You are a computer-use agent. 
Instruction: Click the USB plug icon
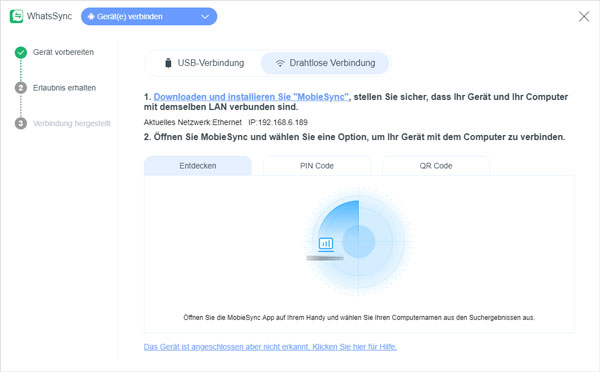[x=168, y=63]
